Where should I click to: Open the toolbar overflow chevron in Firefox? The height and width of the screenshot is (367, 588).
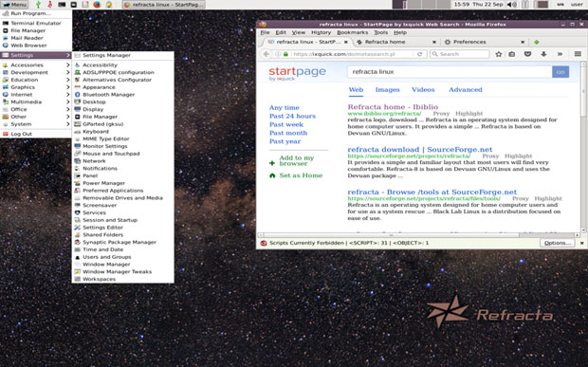pos(560,54)
